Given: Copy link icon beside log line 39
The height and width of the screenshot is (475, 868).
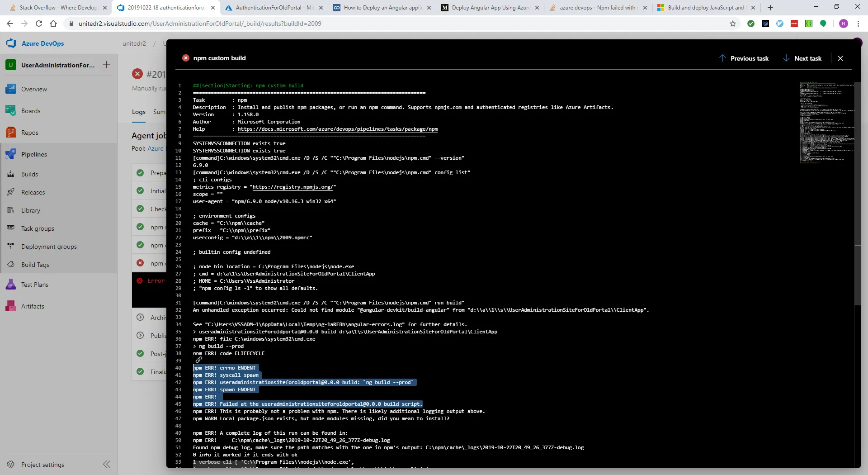Looking at the screenshot, I should coord(199,360).
